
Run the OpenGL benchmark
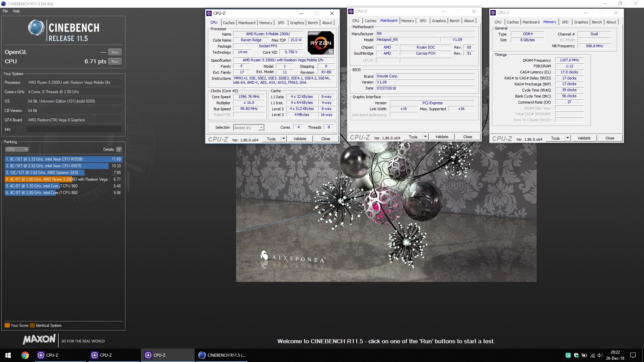115,52
